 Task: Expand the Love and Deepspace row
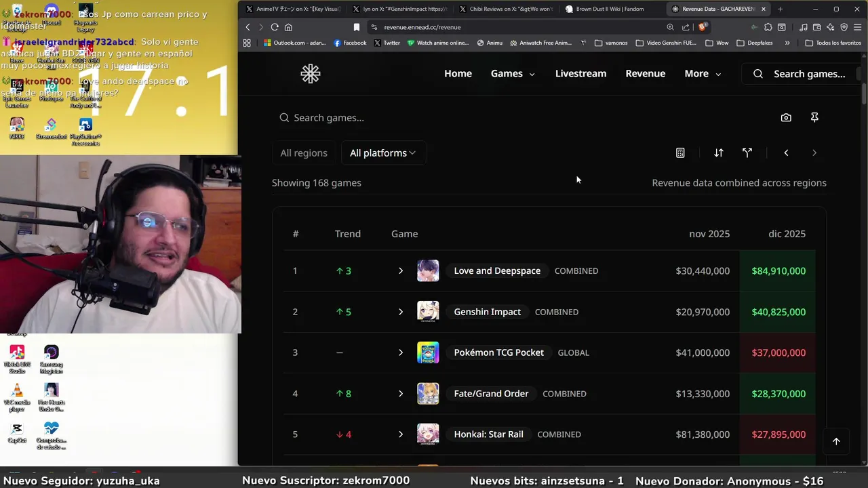[x=401, y=271]
